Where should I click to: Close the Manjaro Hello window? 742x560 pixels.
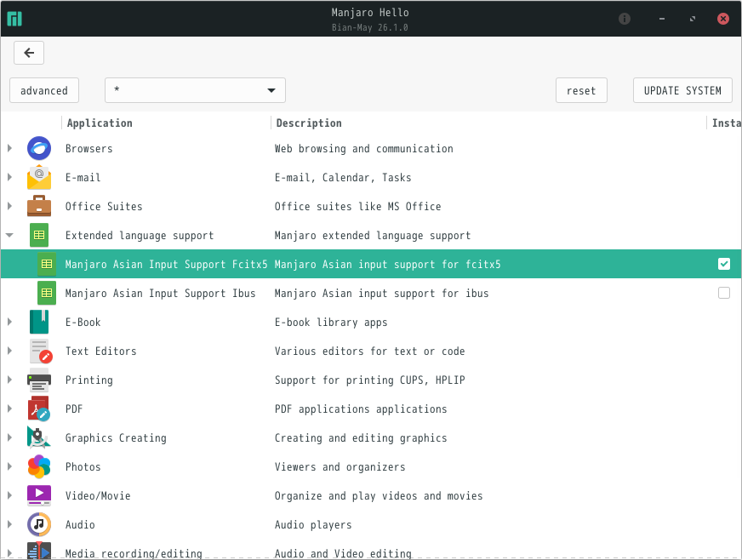pyautogui.click(x=723, y=19)
